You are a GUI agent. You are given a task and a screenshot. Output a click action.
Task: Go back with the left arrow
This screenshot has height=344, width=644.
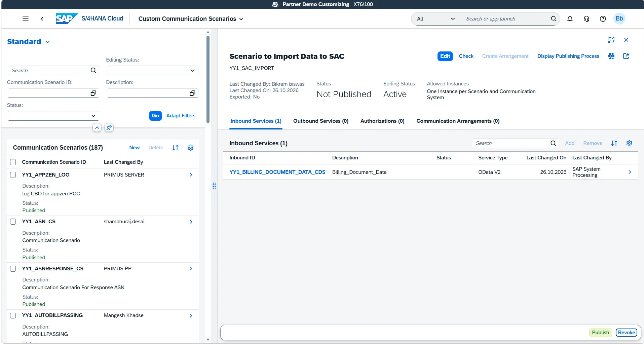[42, 19]
